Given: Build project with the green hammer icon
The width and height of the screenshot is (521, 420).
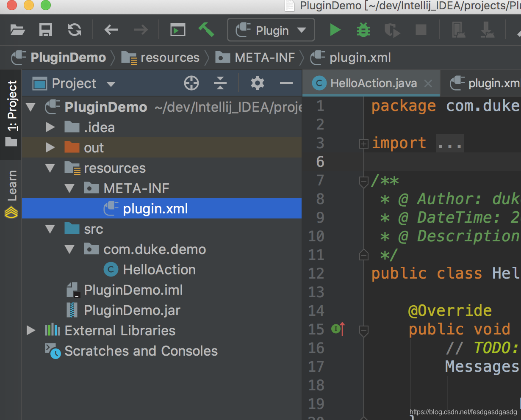Looking at the screenshot, I should pyautogui.click(x=206, y=30).
